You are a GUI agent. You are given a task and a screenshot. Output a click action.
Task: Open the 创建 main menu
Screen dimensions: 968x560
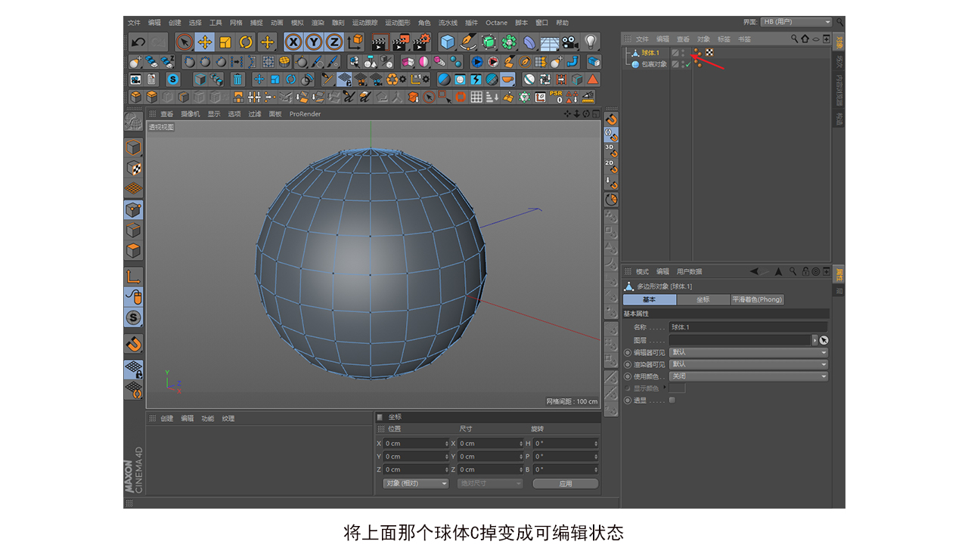pos(175,23)
